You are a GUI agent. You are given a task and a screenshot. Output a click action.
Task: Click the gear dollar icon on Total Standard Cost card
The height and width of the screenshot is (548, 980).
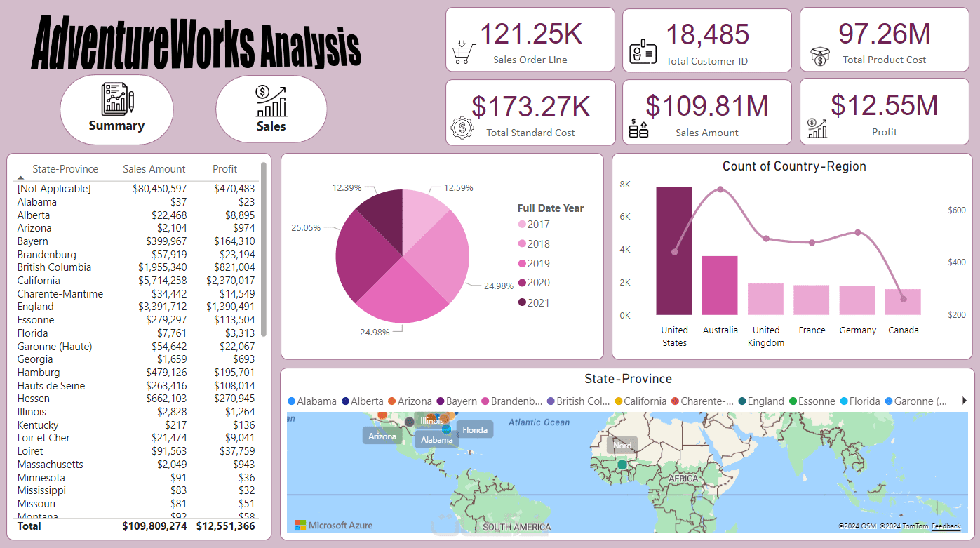[x=462, y=128]
